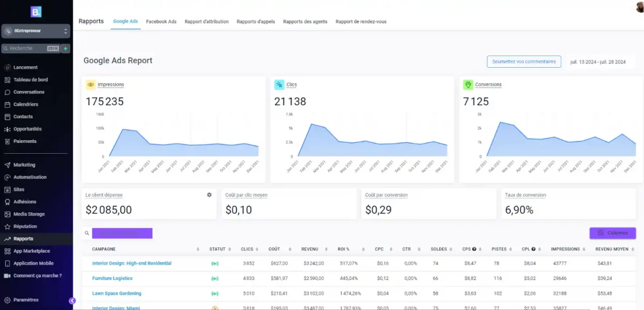Click the Impressions eye icon
This screenshot has width=644, height=310.
(91, 85)
